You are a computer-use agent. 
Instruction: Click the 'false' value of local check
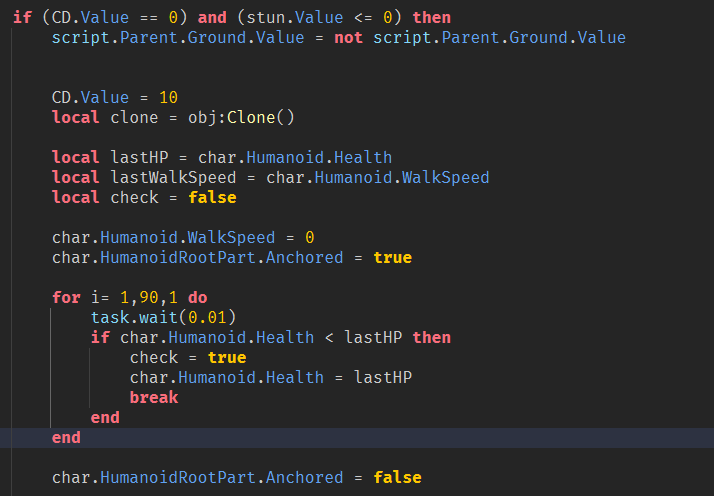(x=212, y=197)
